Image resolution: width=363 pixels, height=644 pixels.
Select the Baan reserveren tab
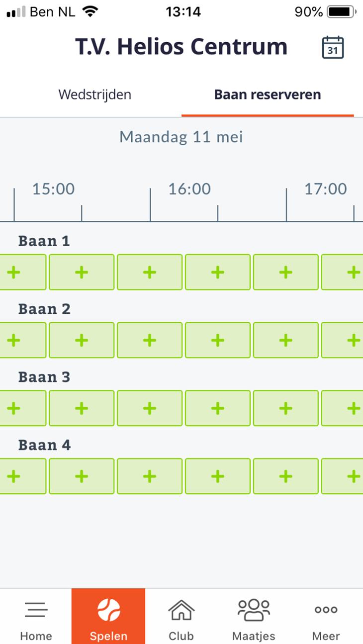(268, 94)
